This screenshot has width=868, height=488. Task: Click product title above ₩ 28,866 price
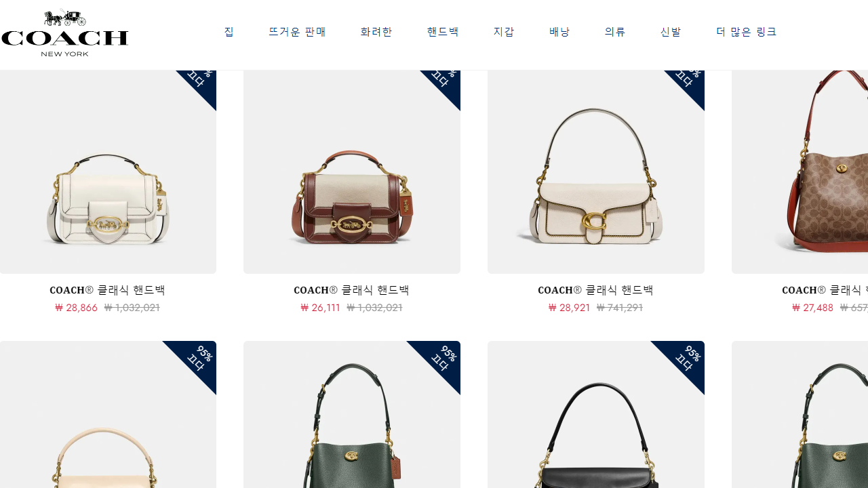point(108,290)
